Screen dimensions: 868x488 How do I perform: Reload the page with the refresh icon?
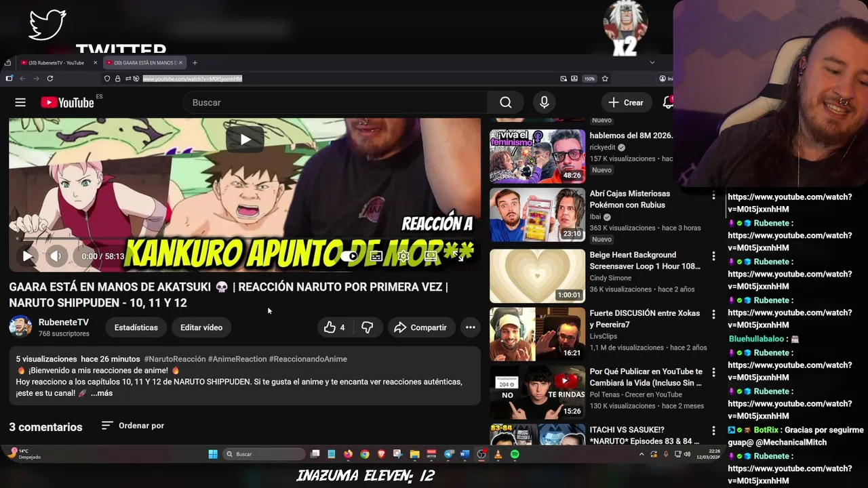click(x=50, y=79)
